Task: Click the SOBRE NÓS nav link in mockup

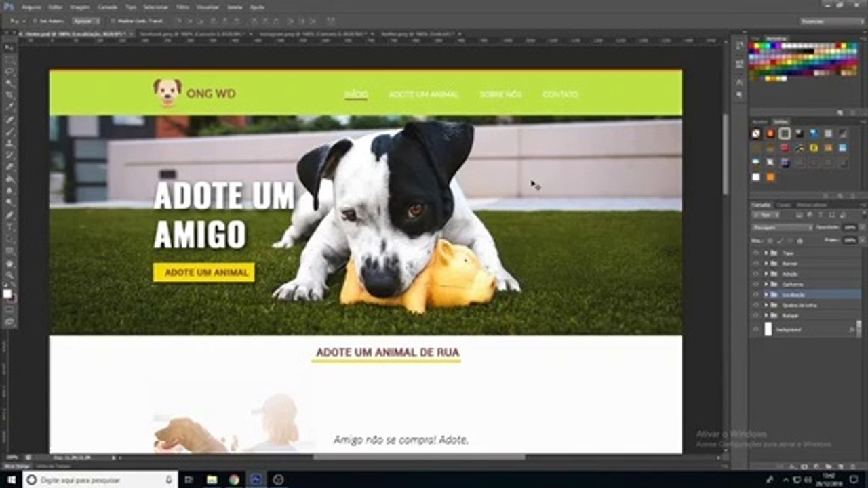Action: [x=500, y=94]
